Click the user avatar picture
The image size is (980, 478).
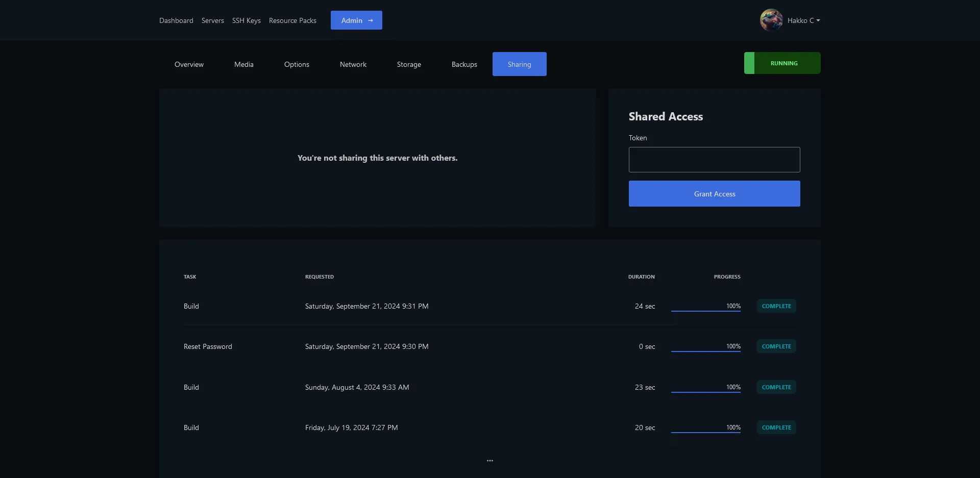point(771,20)
